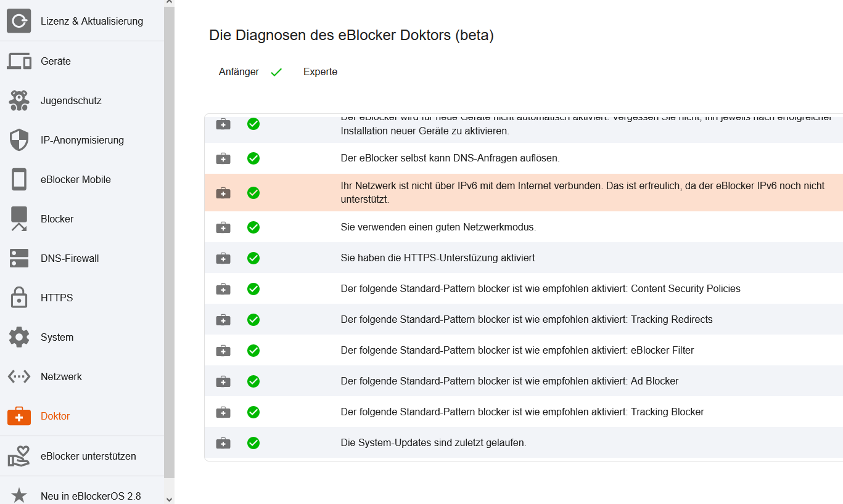This screenshot has height=504, width=843.
Task: Click the System gear icon
Action: click(x=19, y=337)
